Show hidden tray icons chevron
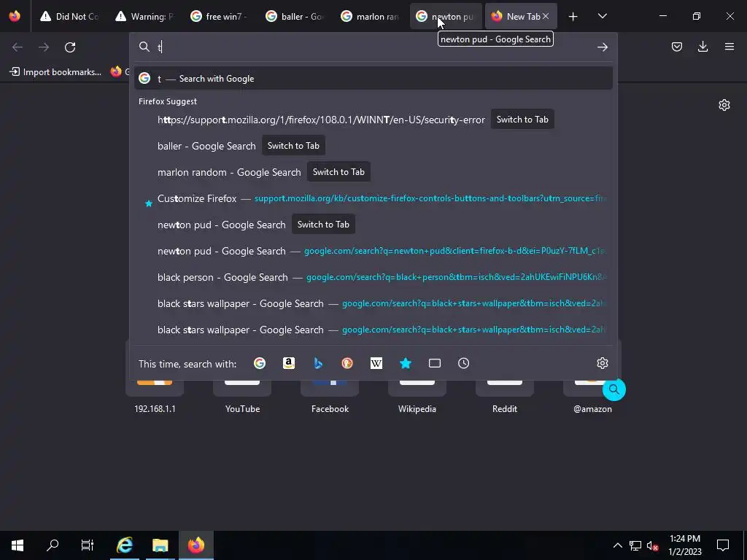The height and width of the screenshot is (560, 747). point(617,545)
